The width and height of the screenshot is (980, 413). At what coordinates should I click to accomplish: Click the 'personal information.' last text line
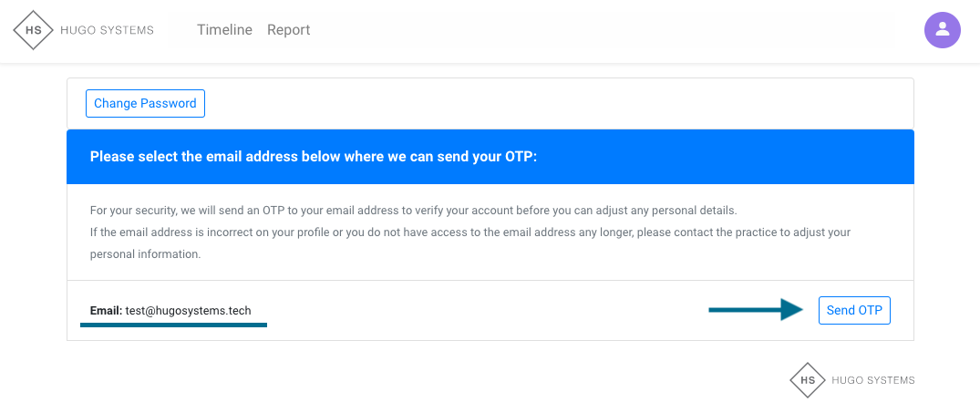145,254
